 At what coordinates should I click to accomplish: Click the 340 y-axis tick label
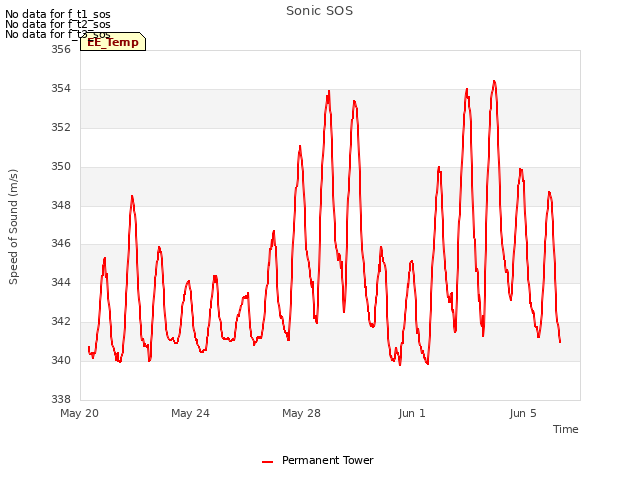click(61, 360)
